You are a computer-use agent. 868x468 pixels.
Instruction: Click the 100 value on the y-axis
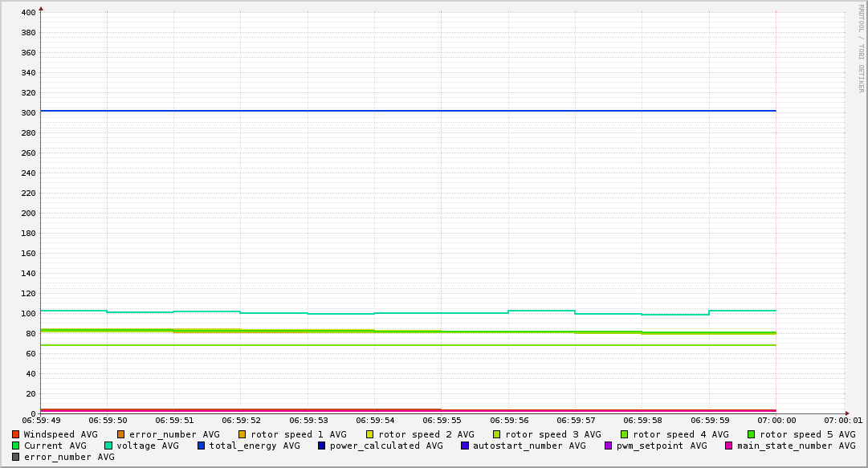point(27,314)
